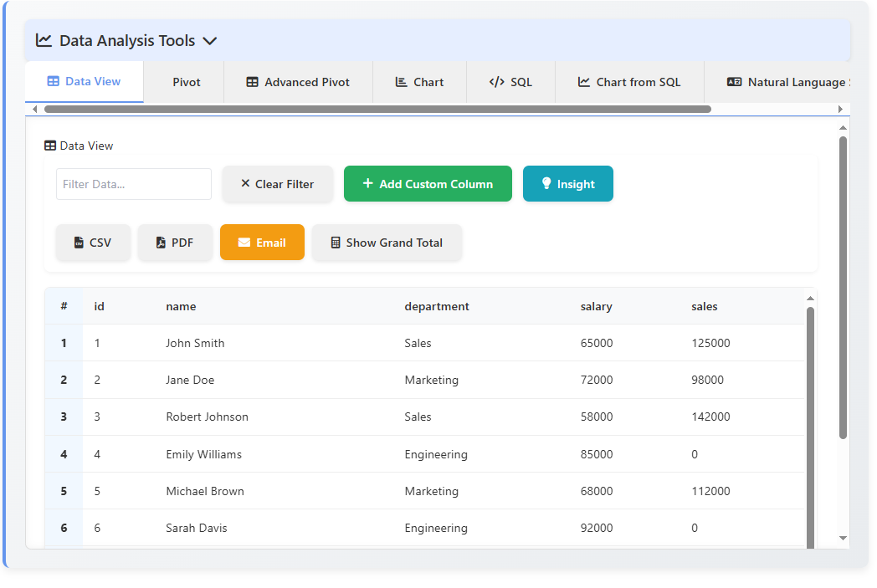Click the X icon on Clear Filter

point(244,183)
